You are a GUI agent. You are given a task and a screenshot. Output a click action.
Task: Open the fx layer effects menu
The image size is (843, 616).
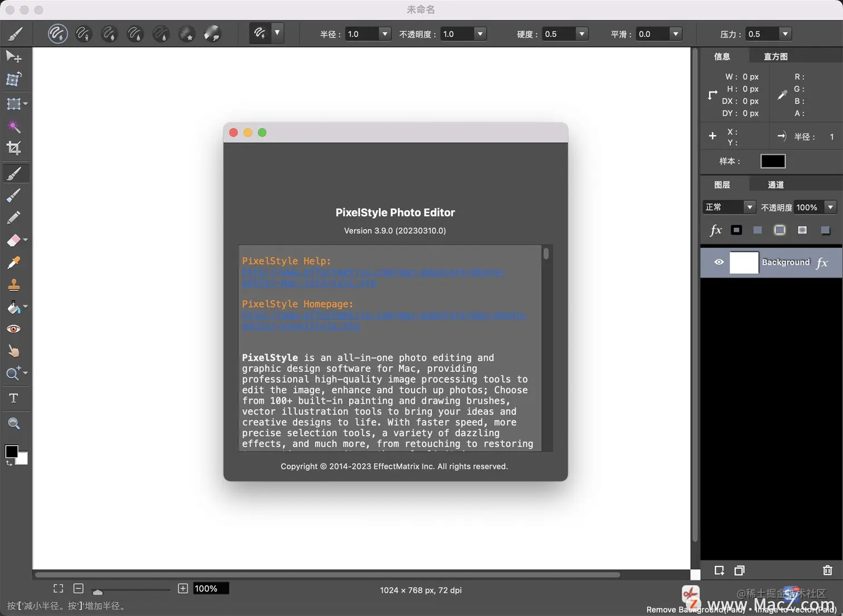coord(715,230)
